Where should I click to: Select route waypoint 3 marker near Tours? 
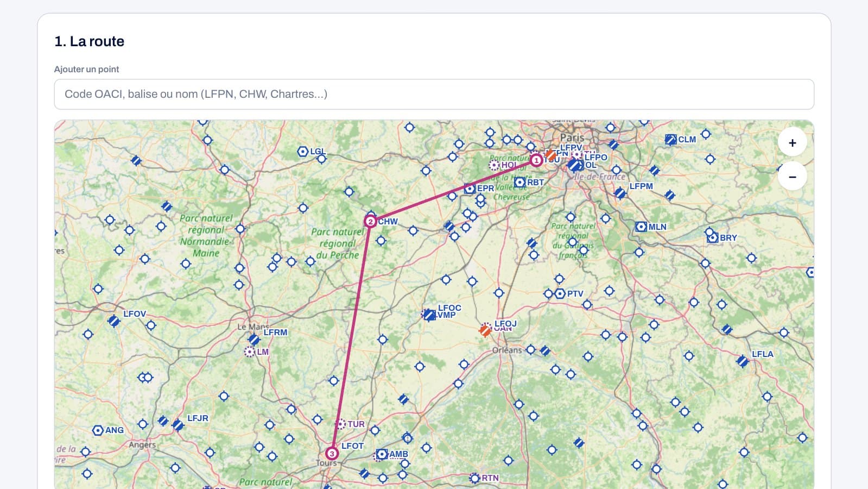[332, 453]
